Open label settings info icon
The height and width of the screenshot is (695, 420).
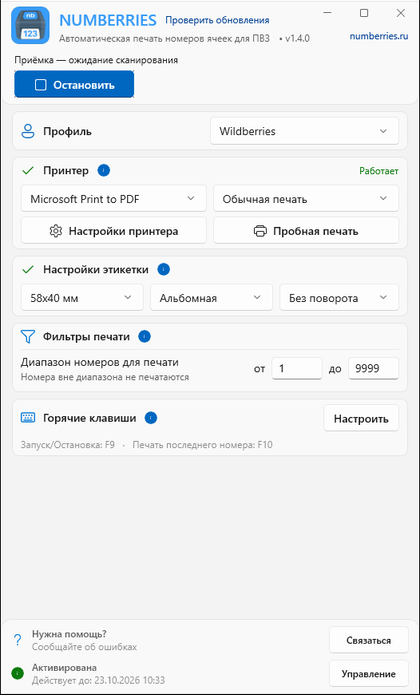(x=163, y=269)
